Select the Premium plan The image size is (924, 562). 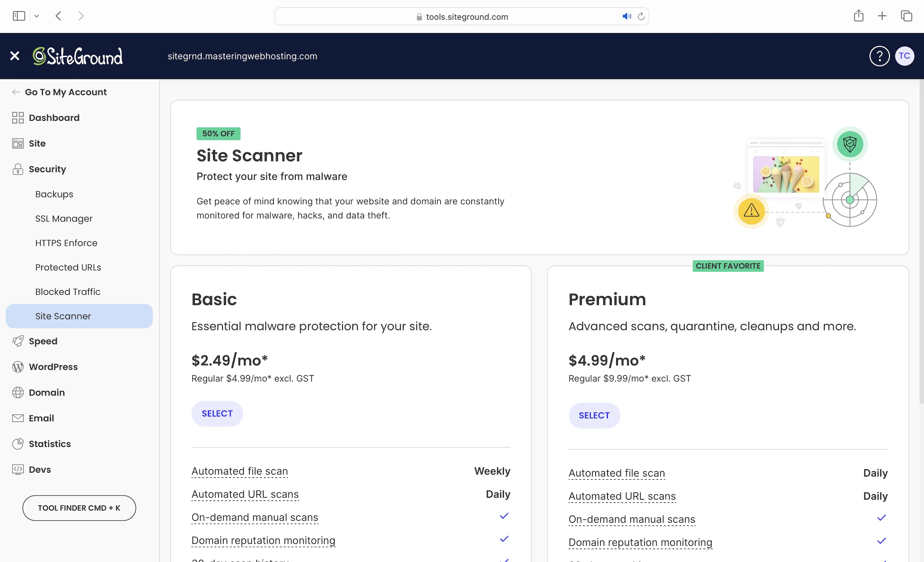pos(594,416)
